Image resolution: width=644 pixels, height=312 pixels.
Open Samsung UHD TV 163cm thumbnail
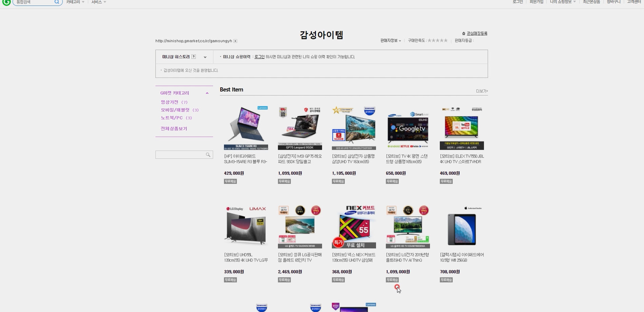pos(354,128)
